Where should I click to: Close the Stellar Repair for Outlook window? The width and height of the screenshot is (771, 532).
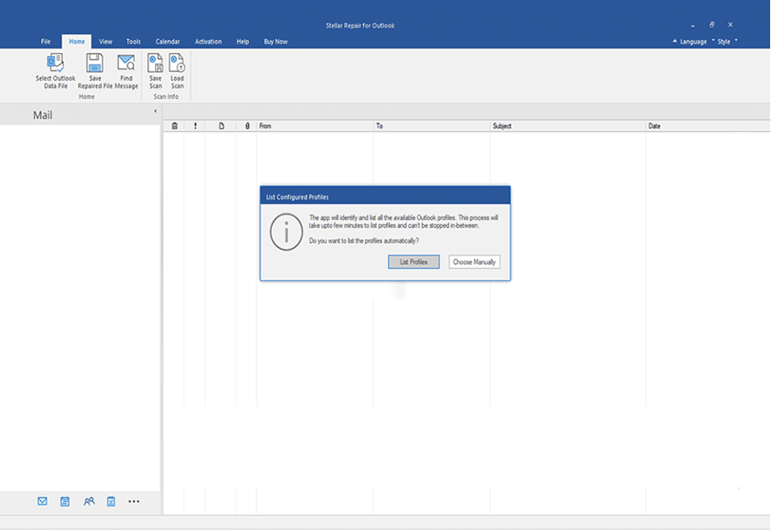click(x=730, y=25)
